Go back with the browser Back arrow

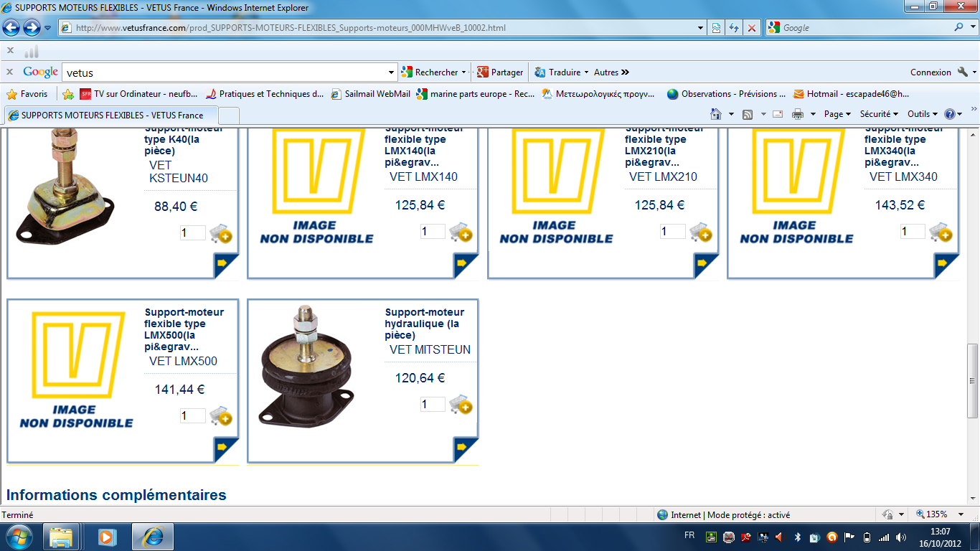[11, 28]
